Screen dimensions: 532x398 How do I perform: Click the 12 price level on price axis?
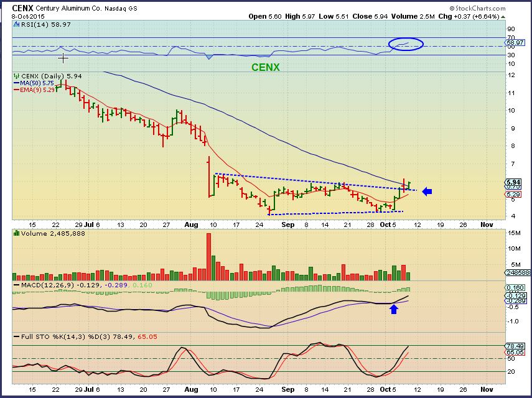[x=511, y=75]
